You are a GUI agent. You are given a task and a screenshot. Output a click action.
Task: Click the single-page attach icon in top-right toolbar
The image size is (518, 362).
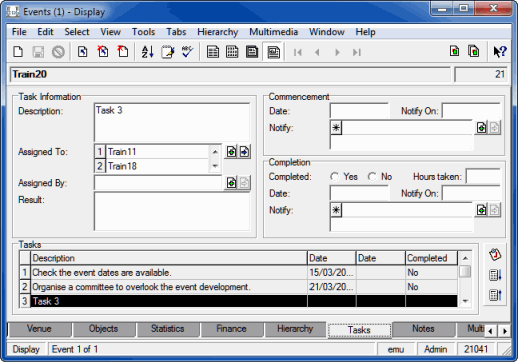(x=454, y=51)
